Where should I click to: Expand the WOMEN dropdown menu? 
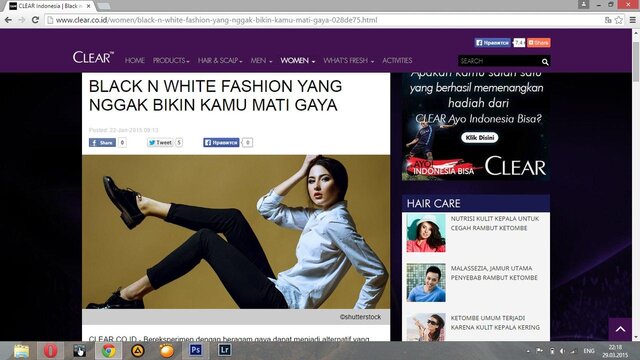pyautogui.click(x=298, y=60)
